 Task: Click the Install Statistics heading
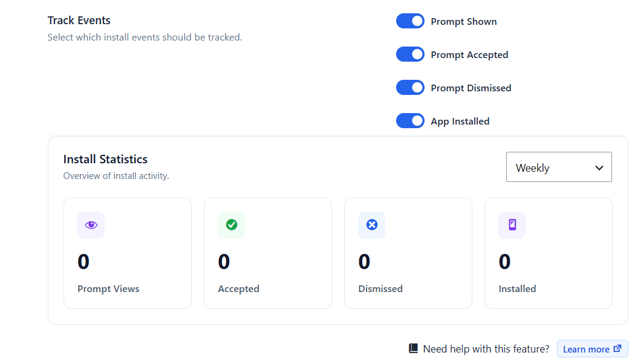click(x=105, y=159)
